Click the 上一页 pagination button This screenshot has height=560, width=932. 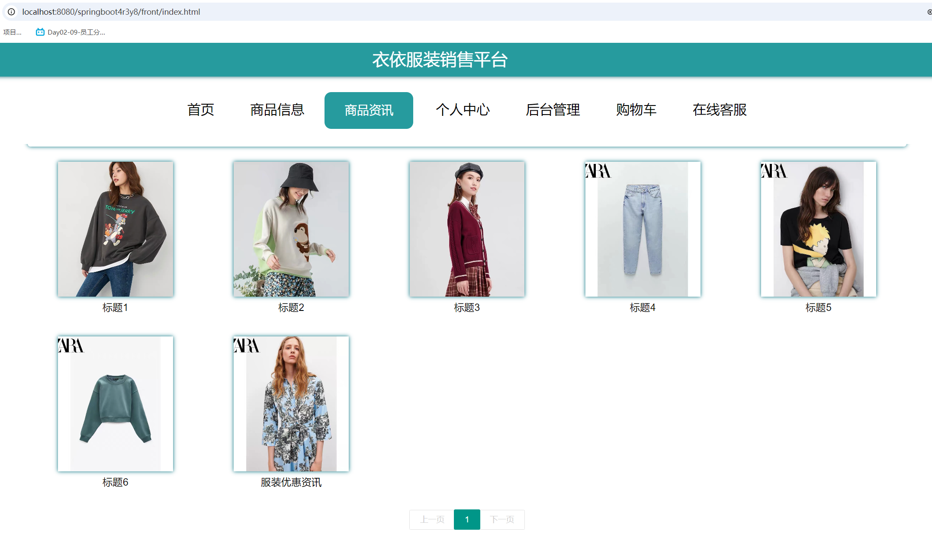432,519
